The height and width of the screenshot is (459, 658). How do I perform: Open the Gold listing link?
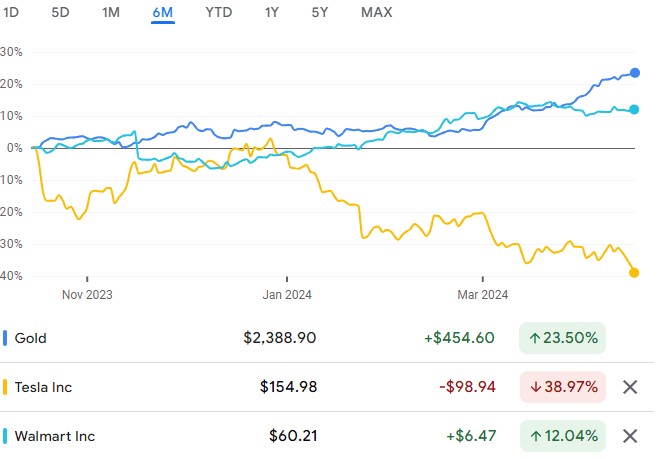coord(30,338)
